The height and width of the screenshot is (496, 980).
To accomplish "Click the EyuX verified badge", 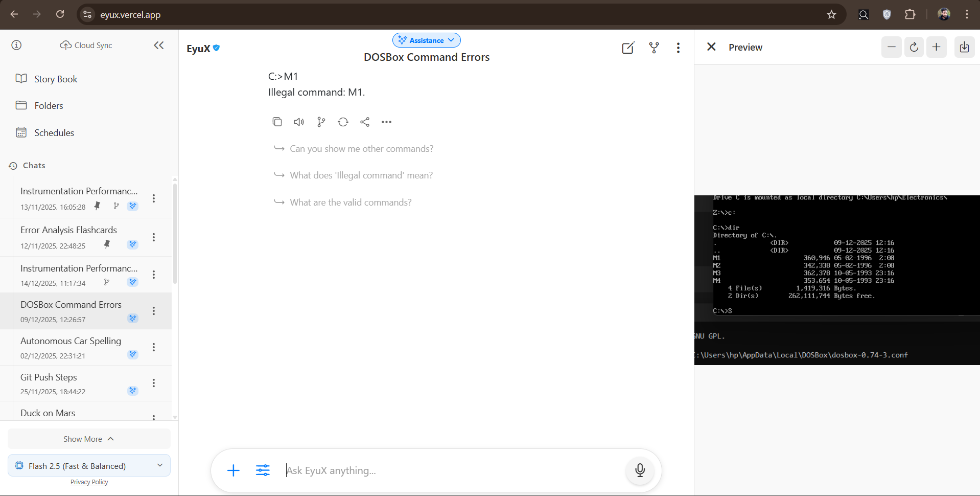I will 217,48.
